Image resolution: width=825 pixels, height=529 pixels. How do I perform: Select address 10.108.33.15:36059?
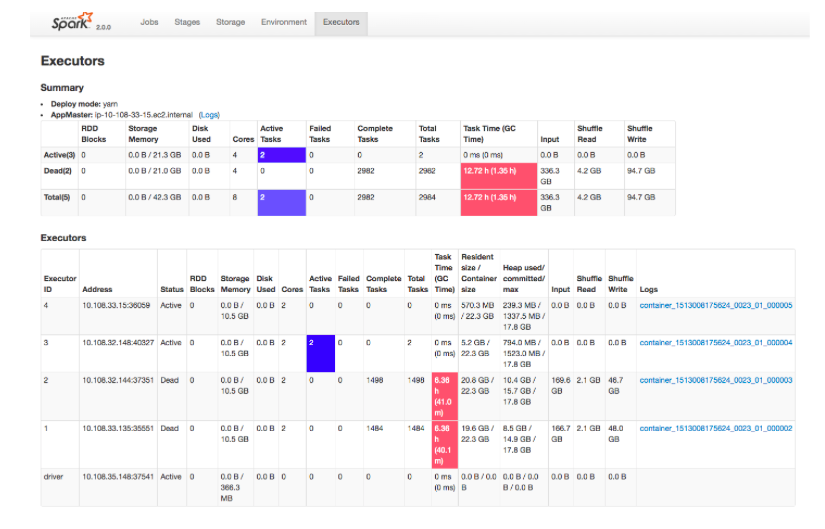tap(116, 305)
